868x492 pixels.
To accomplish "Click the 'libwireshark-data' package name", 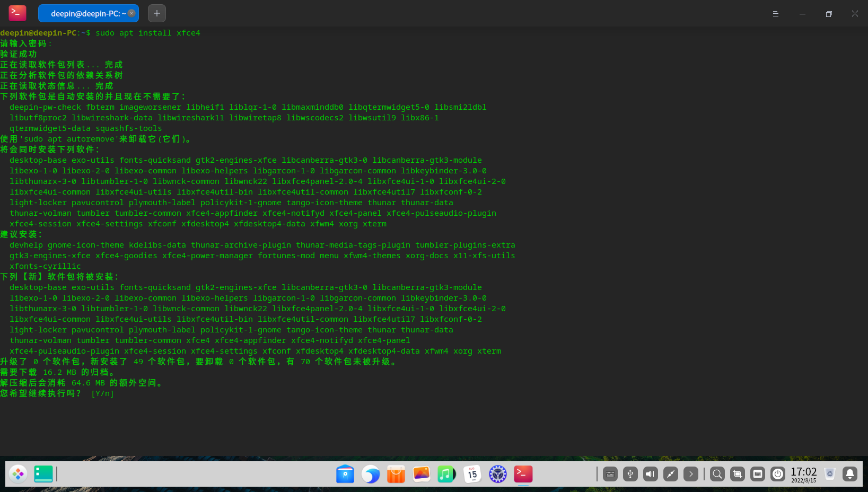I will tap(112, 118).
